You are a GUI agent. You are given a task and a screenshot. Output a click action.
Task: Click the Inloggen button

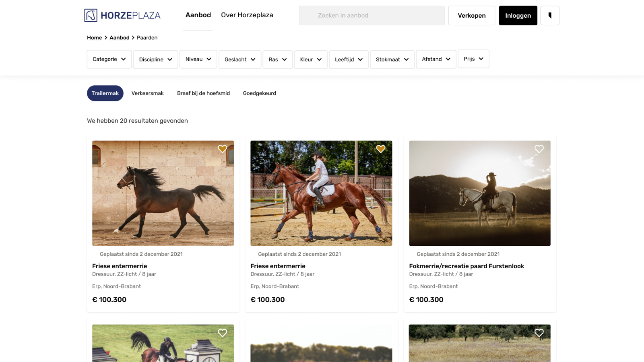(518, 16)
